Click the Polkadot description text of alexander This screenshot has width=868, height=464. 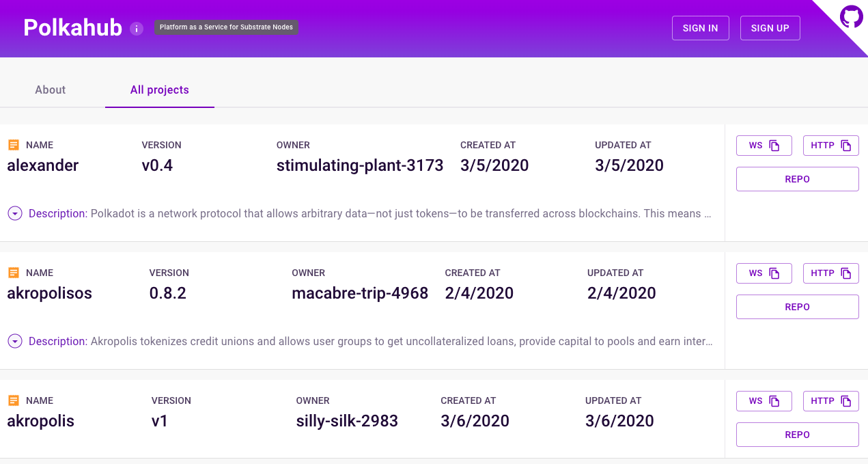pos(402,213)
